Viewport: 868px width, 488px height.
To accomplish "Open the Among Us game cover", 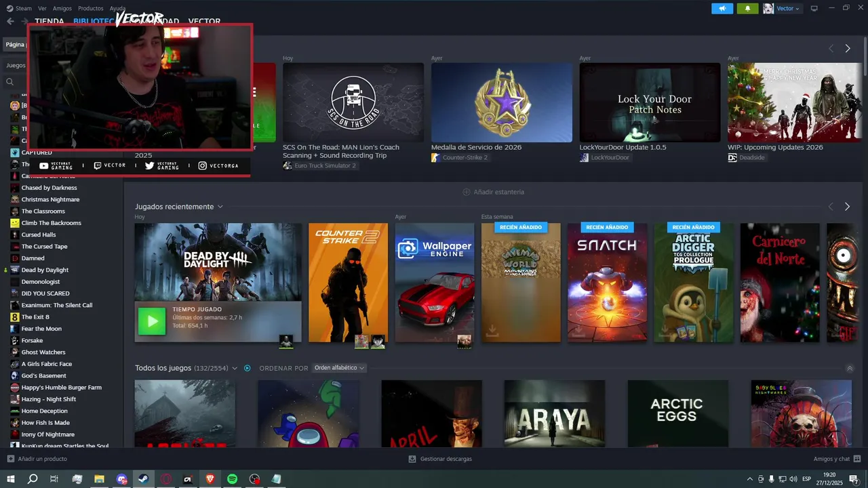I will pyautogui.click(x=309, y=413).
